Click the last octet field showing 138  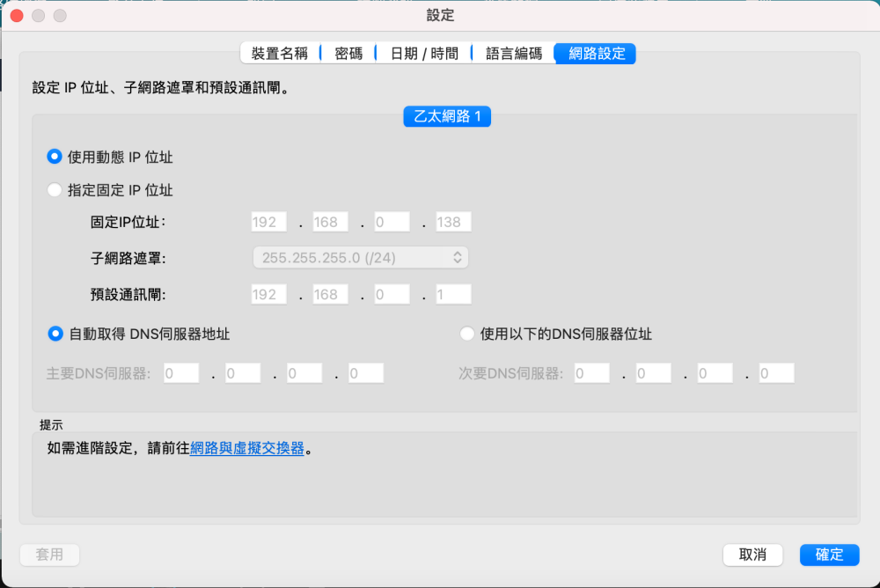tap(453, 222)
